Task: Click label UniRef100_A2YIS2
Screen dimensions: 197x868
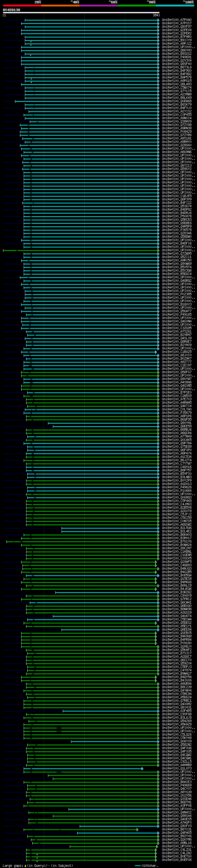Action: click(176, 111)
